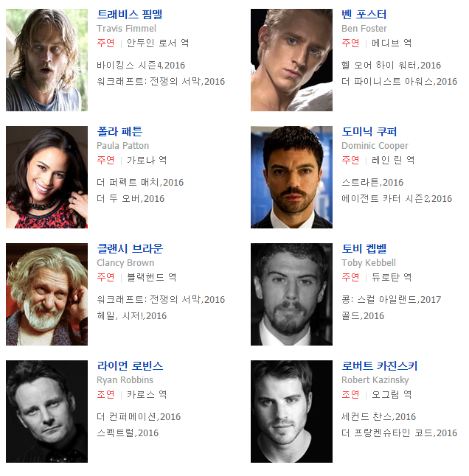Open the 트래비스 핌멜 name link
The width and height of the screenshot is (469, 476).
tap(130, 14)
